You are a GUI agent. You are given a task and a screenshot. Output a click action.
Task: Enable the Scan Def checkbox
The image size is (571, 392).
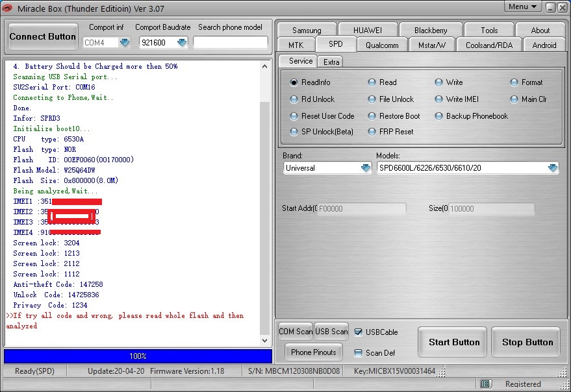coord(358,352)
